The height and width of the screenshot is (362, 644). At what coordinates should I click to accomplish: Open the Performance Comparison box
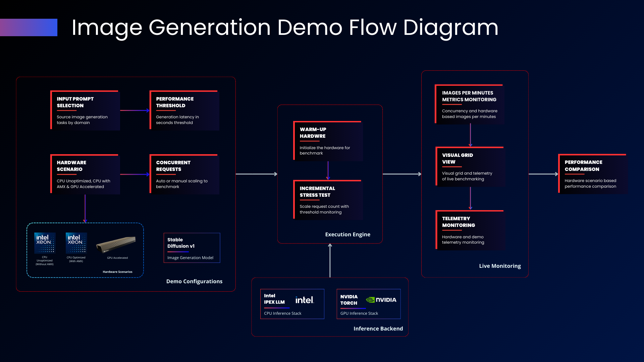coord(593,174)
